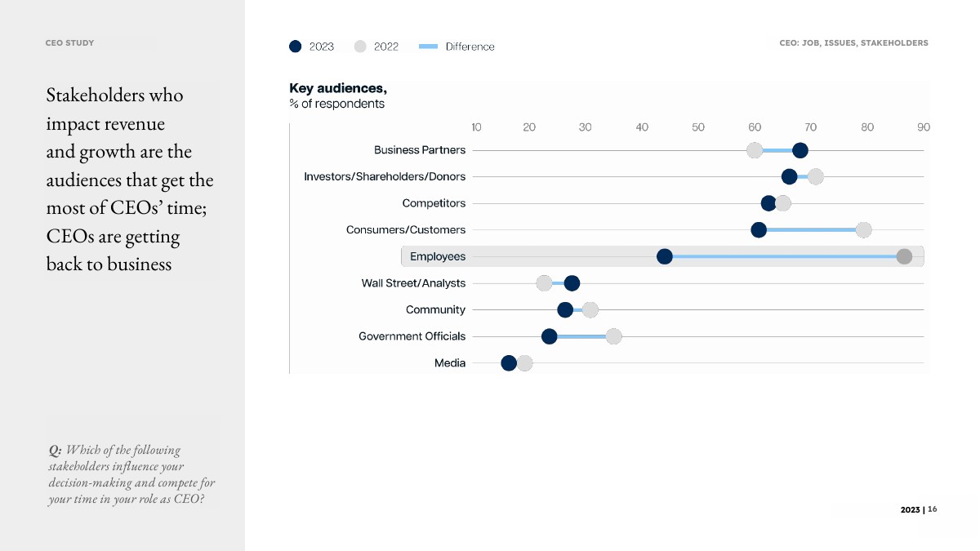Click the 2023 dot in the Employees row
Screen dimensions: 980x551
[x=665, y=257]
